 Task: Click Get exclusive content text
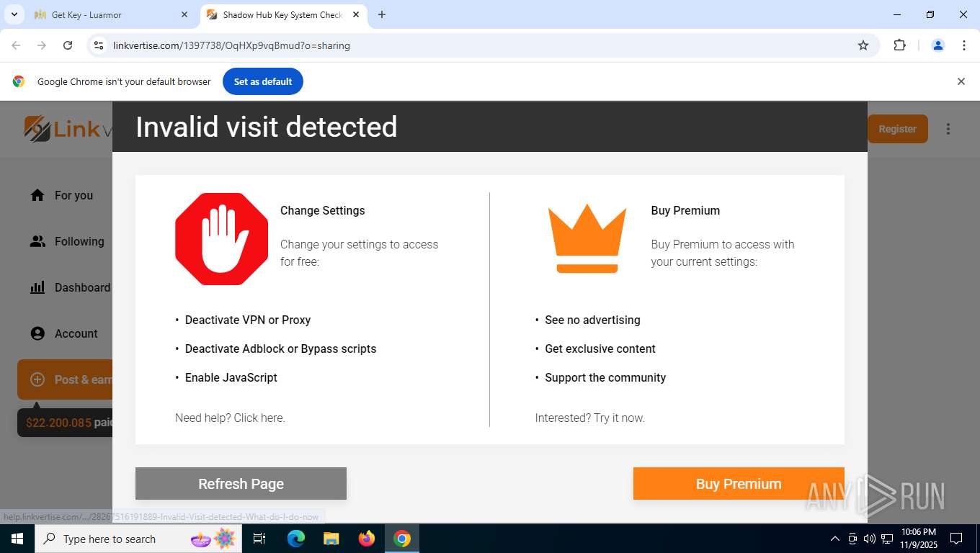pos(600,349)
